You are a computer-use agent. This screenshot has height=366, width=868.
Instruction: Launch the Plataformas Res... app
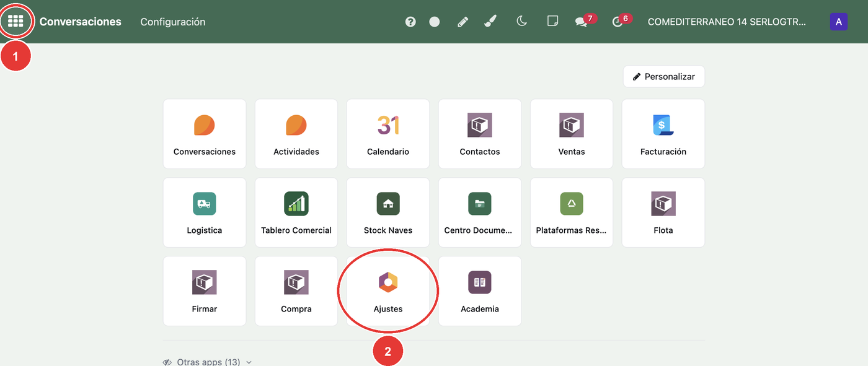572,212
